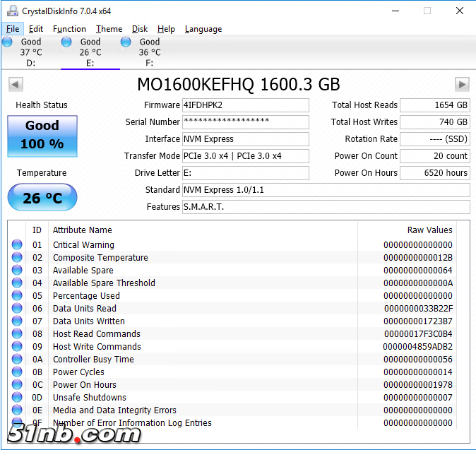Click status orb of Host Write Commands row

pos(17,346)
